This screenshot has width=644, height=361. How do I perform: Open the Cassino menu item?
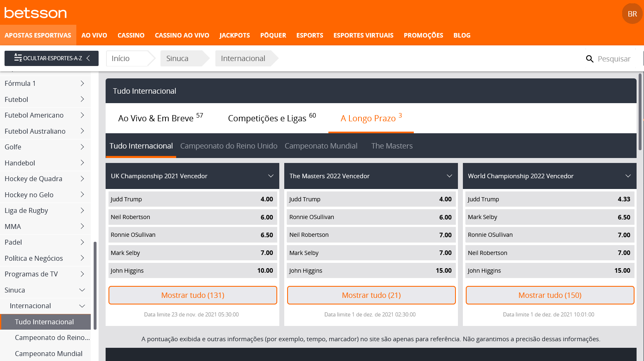point(131,35)
